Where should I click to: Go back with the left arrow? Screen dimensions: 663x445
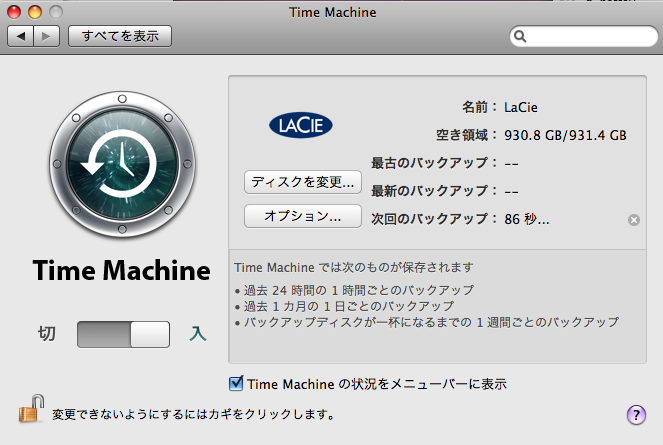click(21, 36)
